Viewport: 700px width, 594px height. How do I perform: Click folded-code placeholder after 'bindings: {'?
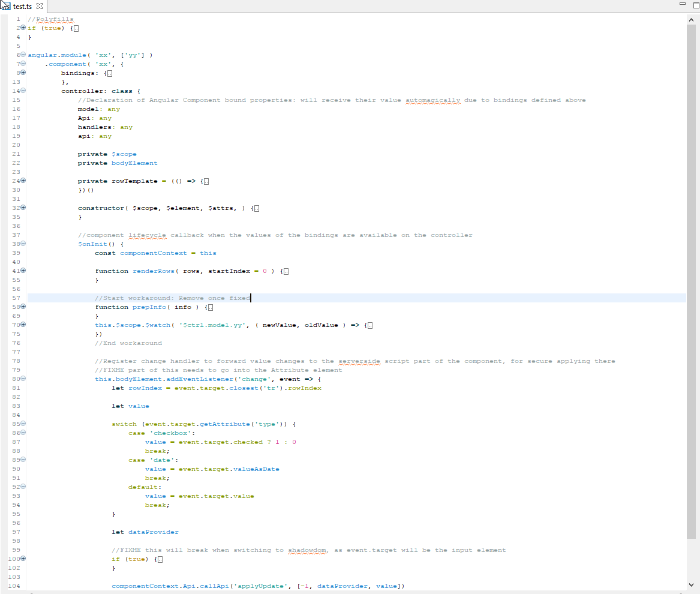coord(110,73)
